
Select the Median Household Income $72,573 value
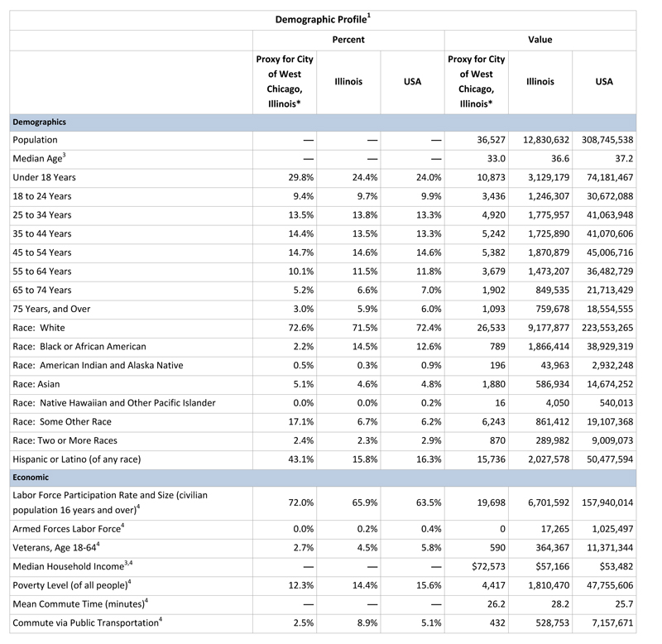tap(488, 567)
